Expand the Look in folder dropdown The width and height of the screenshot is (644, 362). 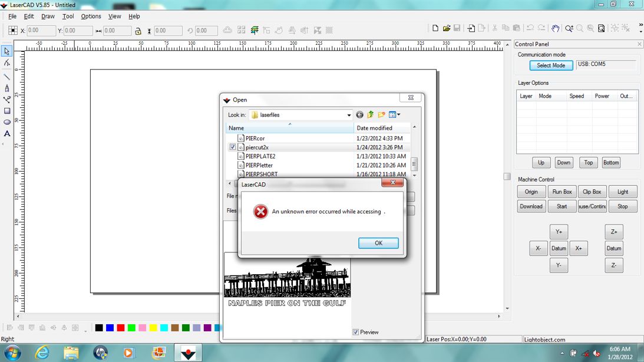coord(349,115)
